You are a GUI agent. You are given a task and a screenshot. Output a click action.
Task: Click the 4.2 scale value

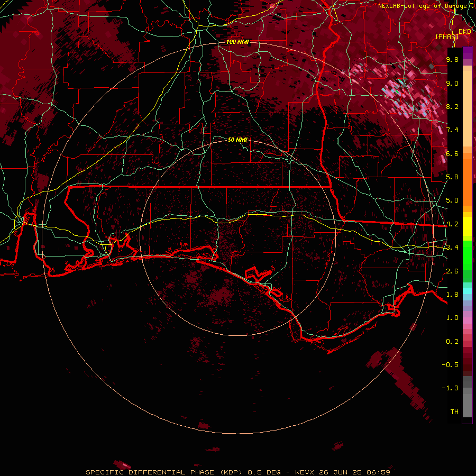tap(452, 224)
